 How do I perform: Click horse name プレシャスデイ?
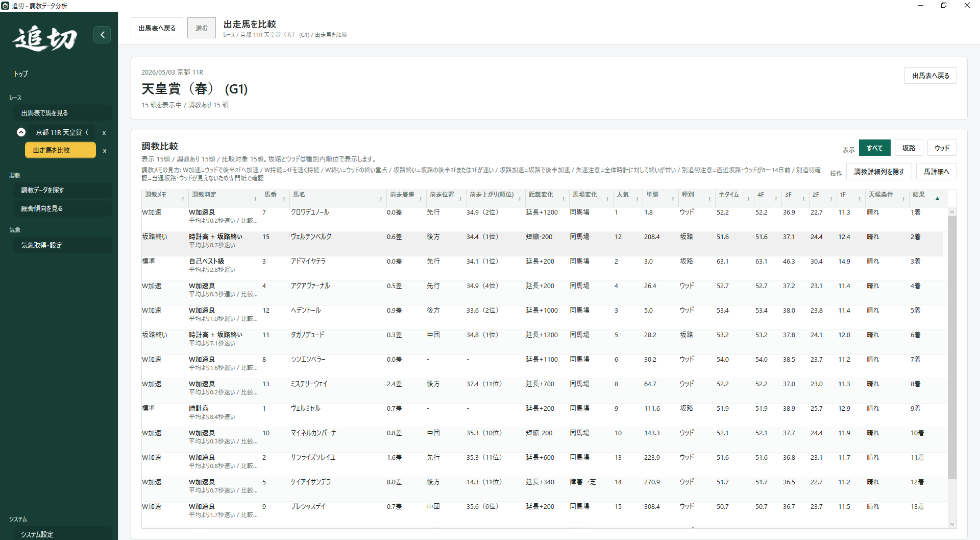pyautogui.click(x=308, y=506)
